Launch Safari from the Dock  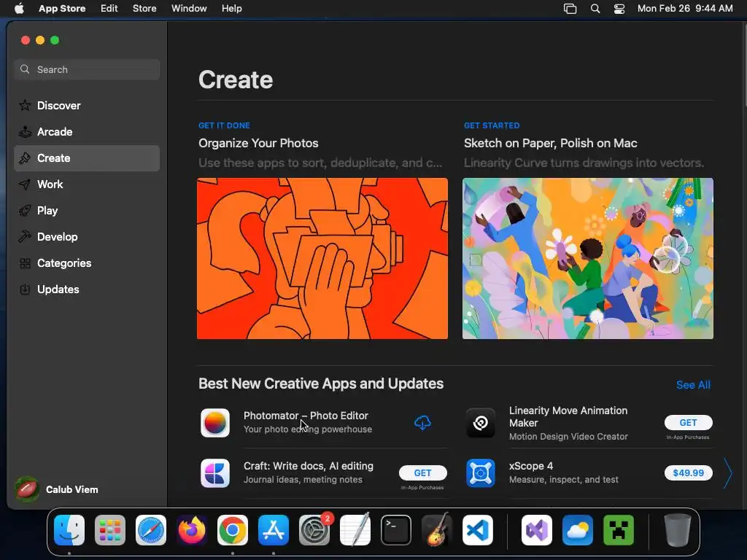151,530
